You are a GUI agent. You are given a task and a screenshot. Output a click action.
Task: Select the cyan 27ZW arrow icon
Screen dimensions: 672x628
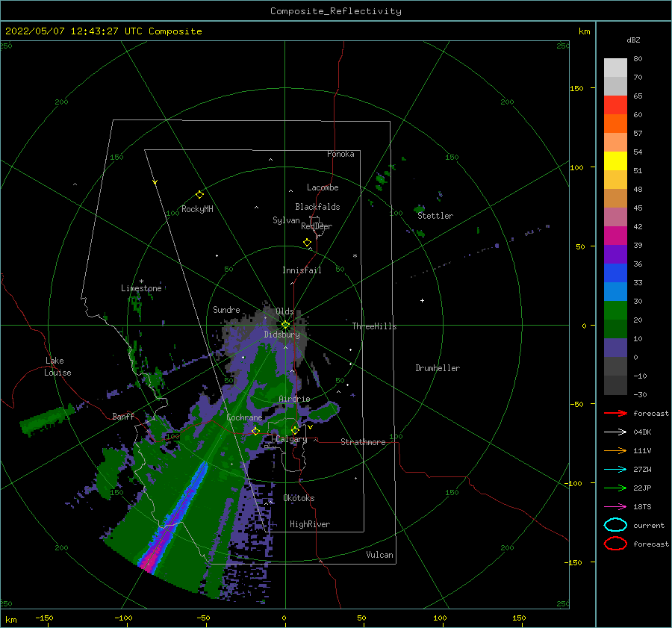(615, 470)
